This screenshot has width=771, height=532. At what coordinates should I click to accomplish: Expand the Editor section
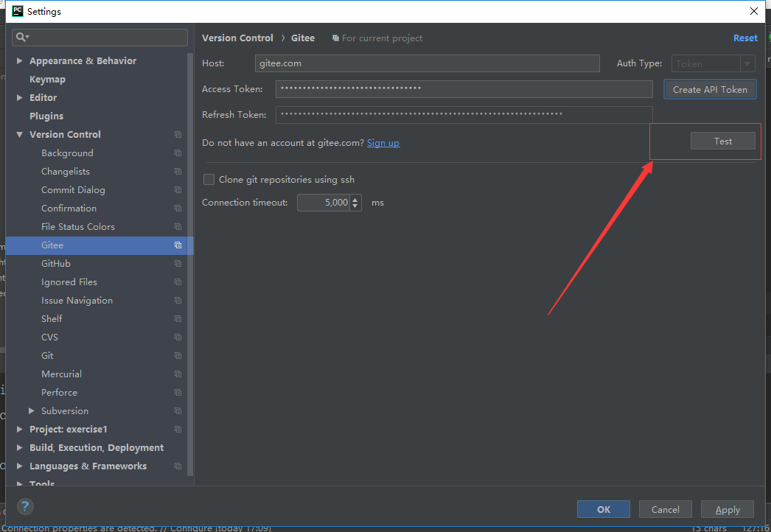[20, 98]
